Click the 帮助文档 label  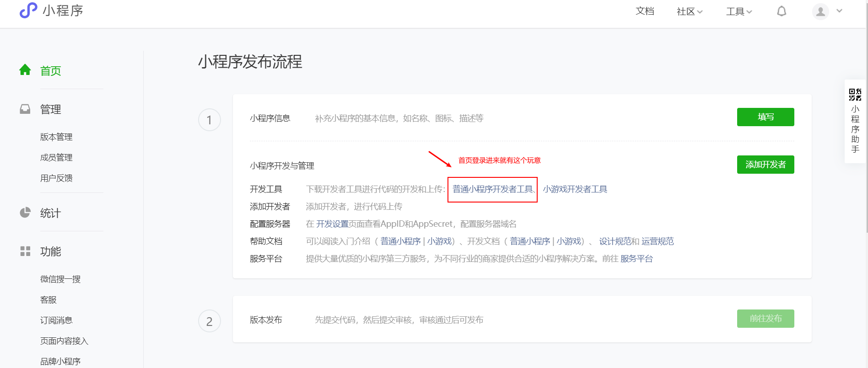click(x=266, y=241)
